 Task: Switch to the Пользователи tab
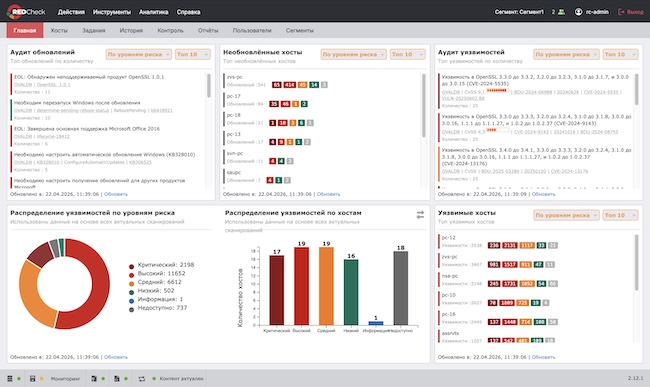click(x=252, y=30)
